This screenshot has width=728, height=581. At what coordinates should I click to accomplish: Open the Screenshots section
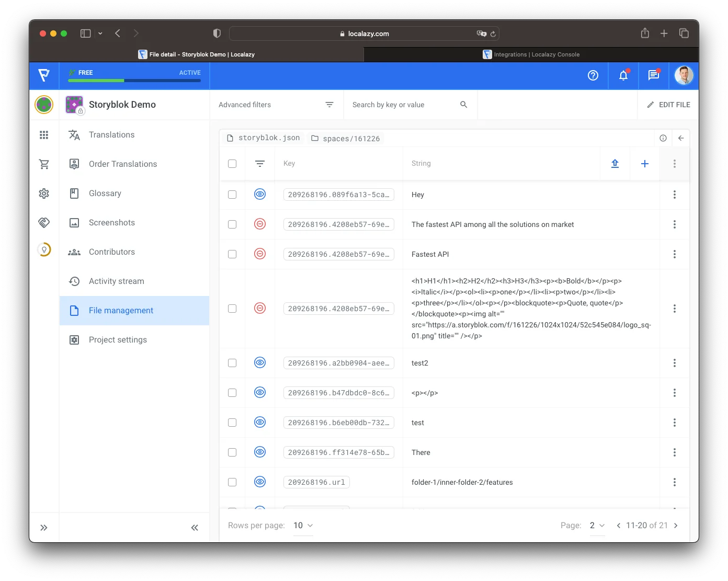pos(134,223)
